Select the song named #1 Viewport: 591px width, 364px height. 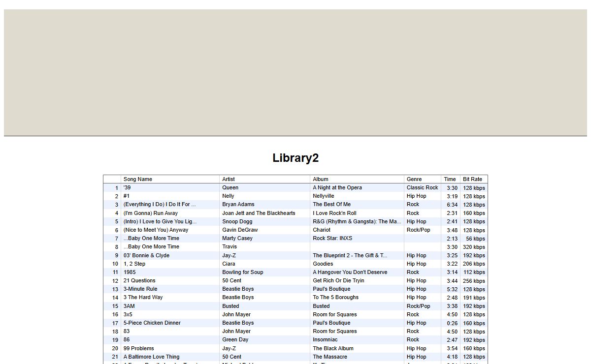point(127,196)
